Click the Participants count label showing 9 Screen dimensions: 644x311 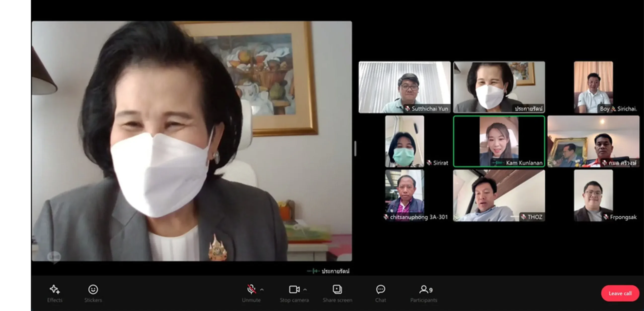pos(431,289)
